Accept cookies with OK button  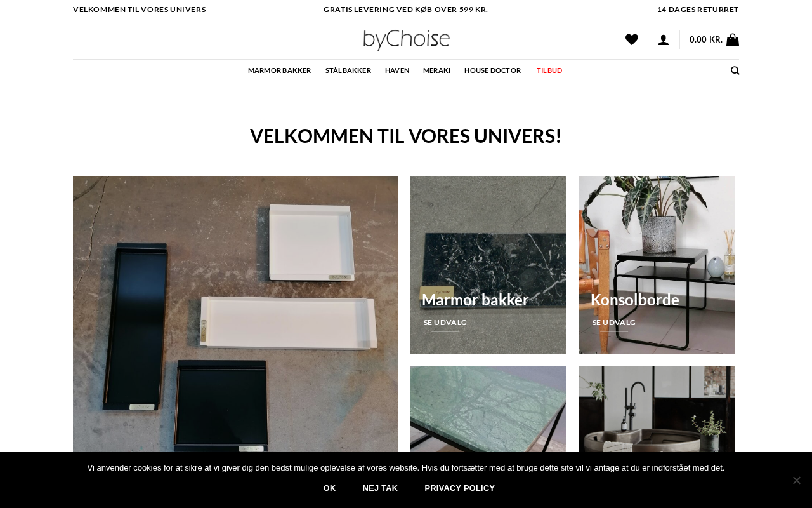(x=330, y=488)
